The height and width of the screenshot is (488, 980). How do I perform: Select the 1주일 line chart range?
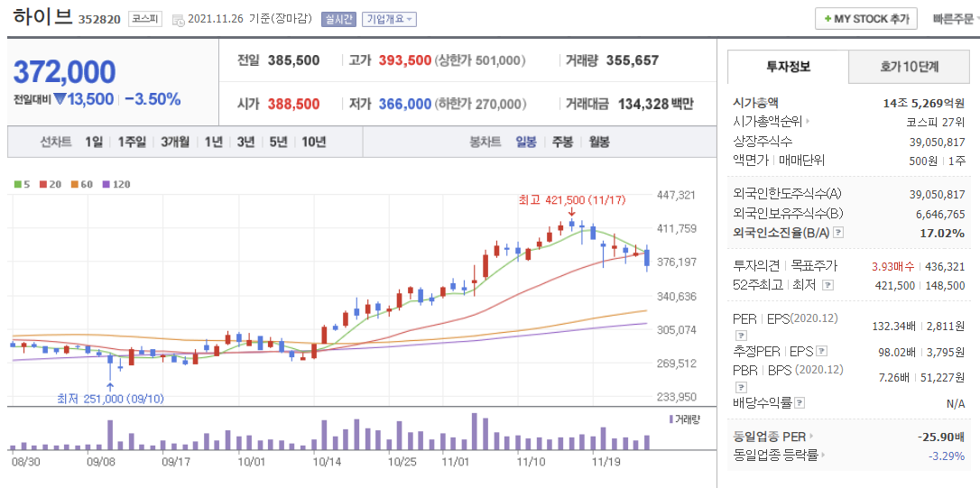coord(132,142)
